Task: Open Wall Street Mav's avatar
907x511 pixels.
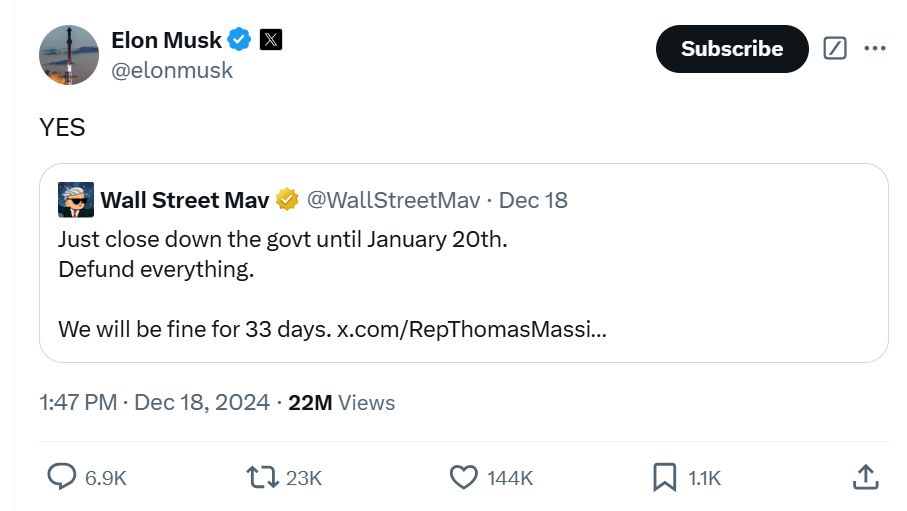Action: click(x=76, y=200)
